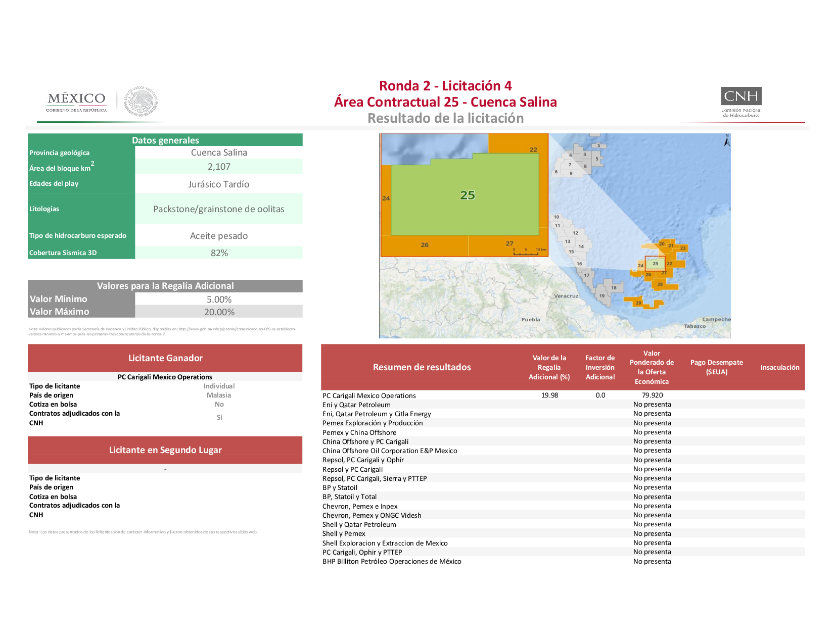Click the Pemex Exploración y Producción row

[x=563, y=423]
